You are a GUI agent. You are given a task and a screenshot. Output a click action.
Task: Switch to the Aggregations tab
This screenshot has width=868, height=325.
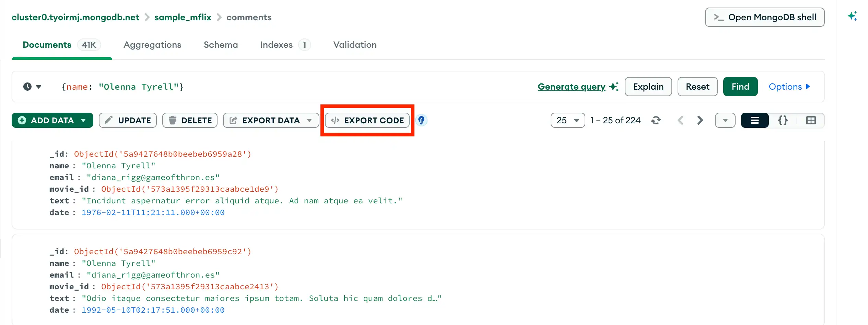[152, 45]
